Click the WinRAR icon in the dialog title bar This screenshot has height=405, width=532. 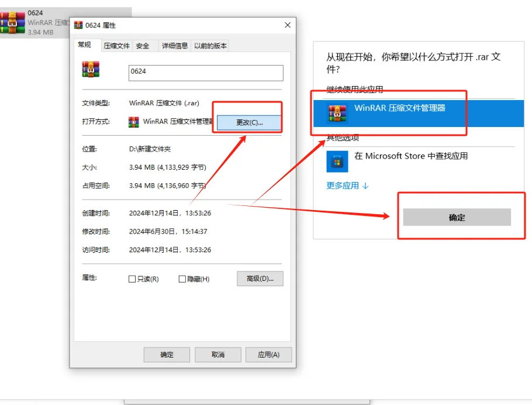click(78, 25)
